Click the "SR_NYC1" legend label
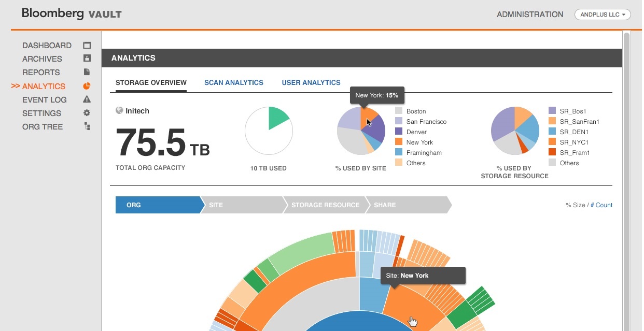This screenshot has height=331, width=644. 574,142
